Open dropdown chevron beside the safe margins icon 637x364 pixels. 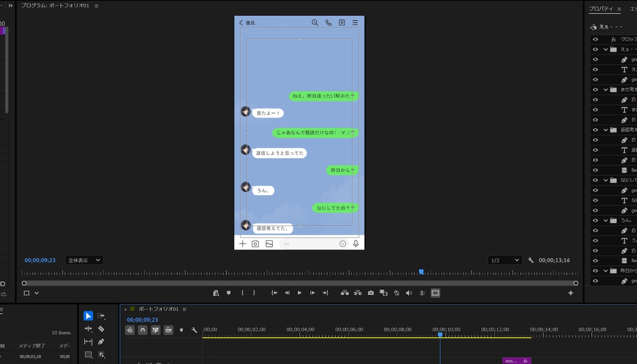point(37,293)
